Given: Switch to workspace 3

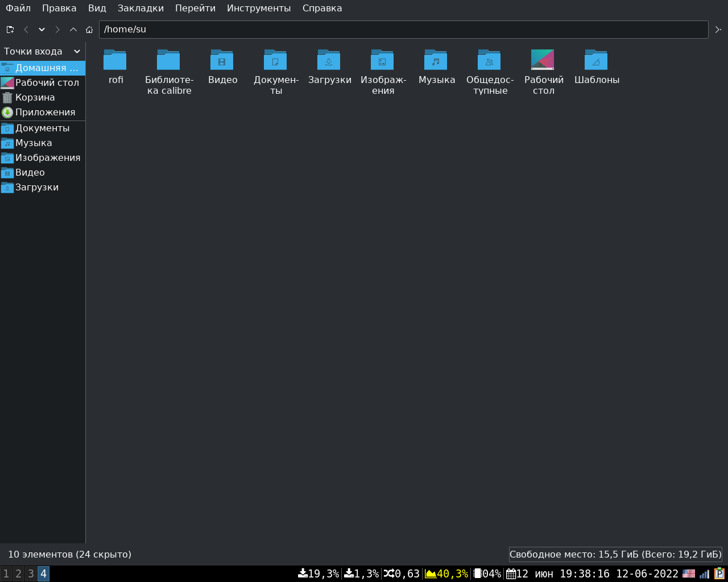Looking at the screenshot, I should (31, 573).
